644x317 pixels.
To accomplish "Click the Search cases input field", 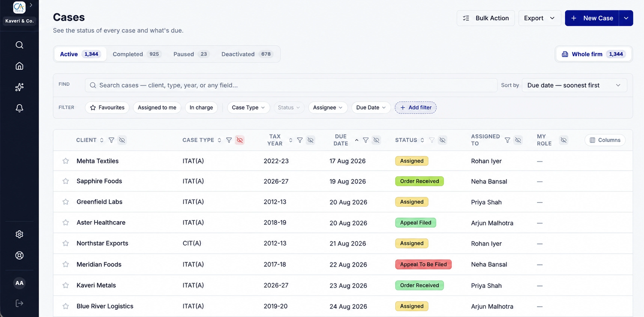I will click(291, 85).
